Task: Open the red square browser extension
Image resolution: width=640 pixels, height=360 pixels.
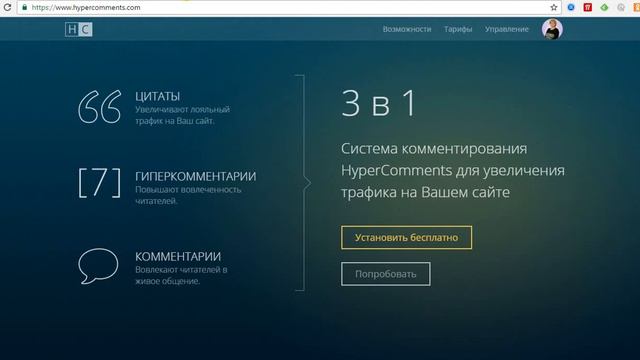Action: click(587, 7)
